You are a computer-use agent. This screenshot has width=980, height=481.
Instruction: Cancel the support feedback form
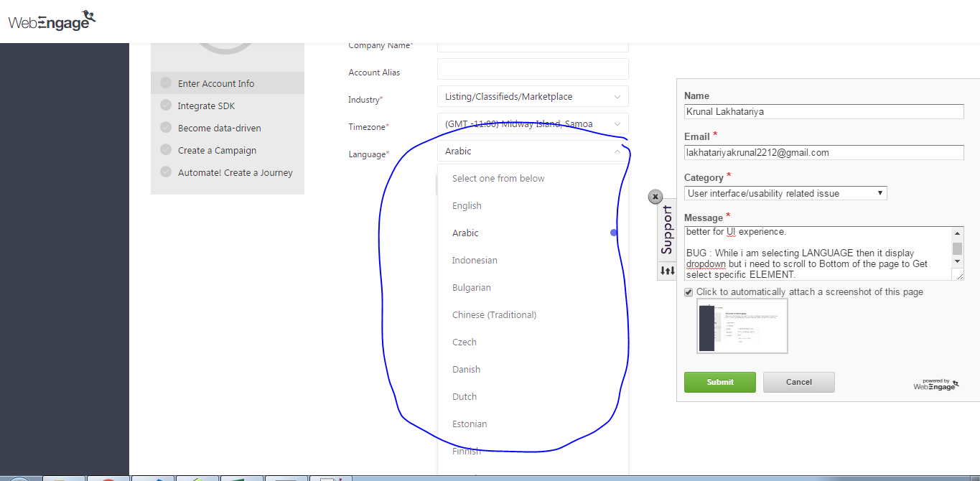[x=799, y=382]
